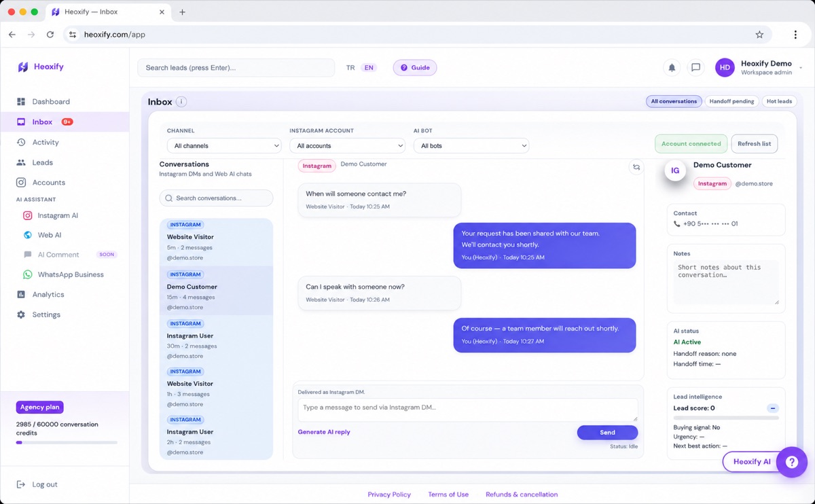
Task: Click the browser address bar URL
Action: (x=114, y=35)
